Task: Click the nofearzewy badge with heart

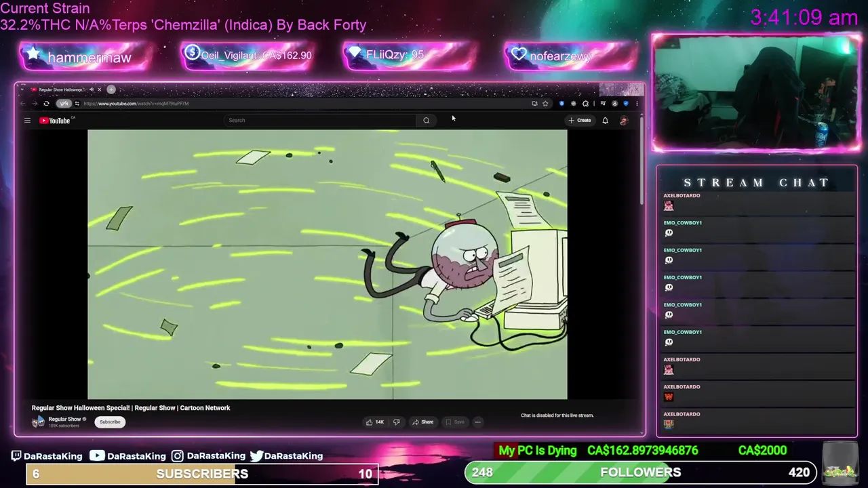Action: tap(571, 56)
